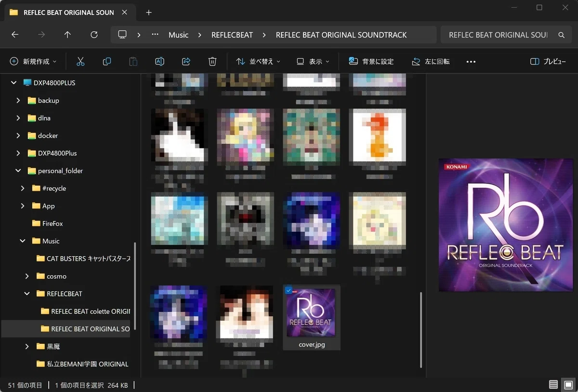
Task: Click the Paste clipboard icon
Action: point(133,61)
